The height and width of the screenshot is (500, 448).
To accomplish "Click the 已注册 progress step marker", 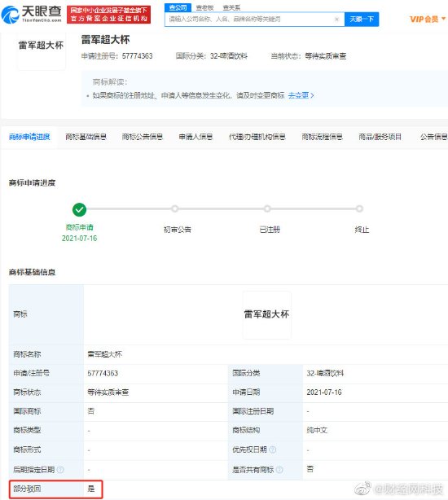I will point(267,208).
